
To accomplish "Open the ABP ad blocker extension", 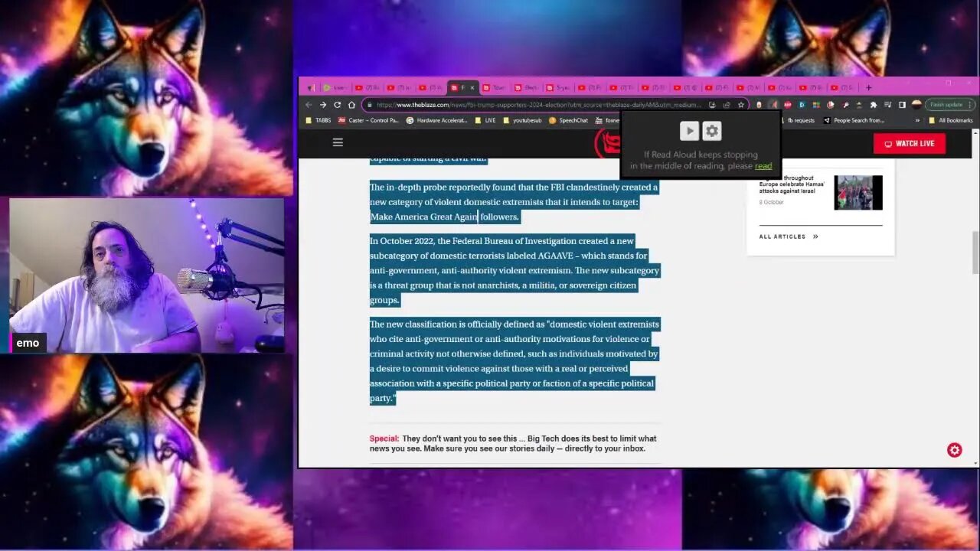I will coord(787,105).
